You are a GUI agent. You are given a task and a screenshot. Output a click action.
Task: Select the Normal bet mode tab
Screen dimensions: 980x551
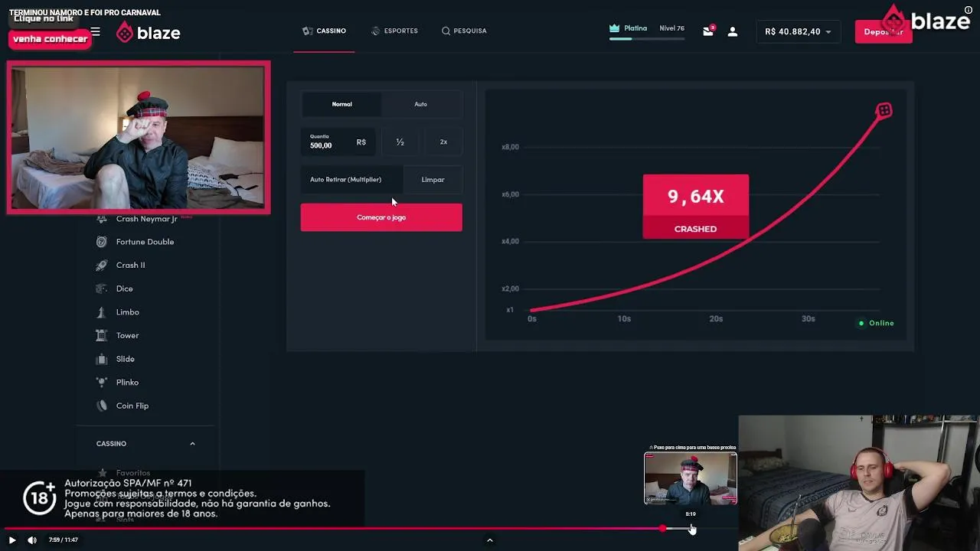point(341,104)
